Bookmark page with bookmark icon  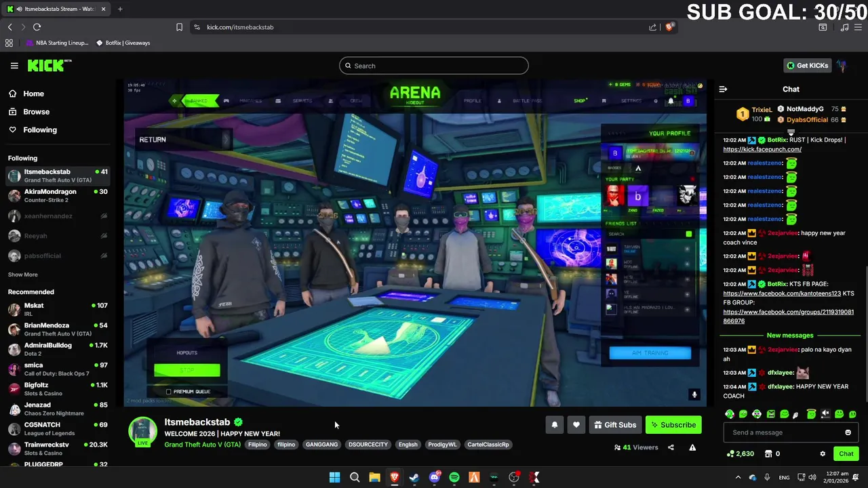(x=179, y=27)
